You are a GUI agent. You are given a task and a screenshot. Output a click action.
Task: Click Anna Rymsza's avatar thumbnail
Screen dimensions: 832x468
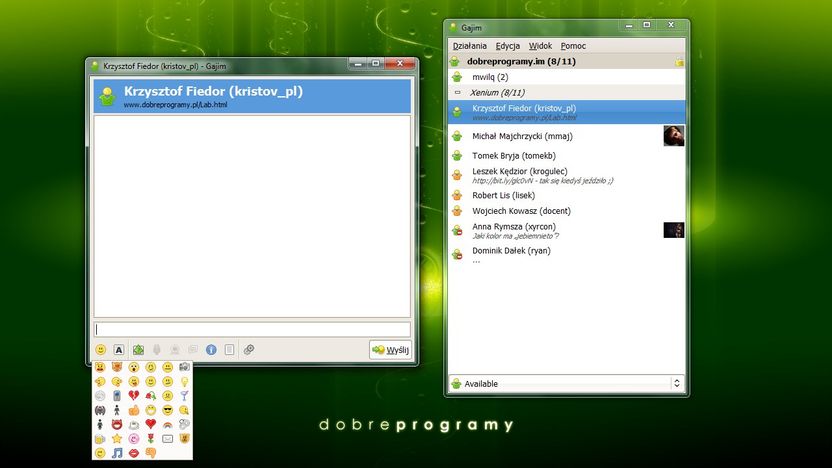pyautogui.click(x=674, y=230)
